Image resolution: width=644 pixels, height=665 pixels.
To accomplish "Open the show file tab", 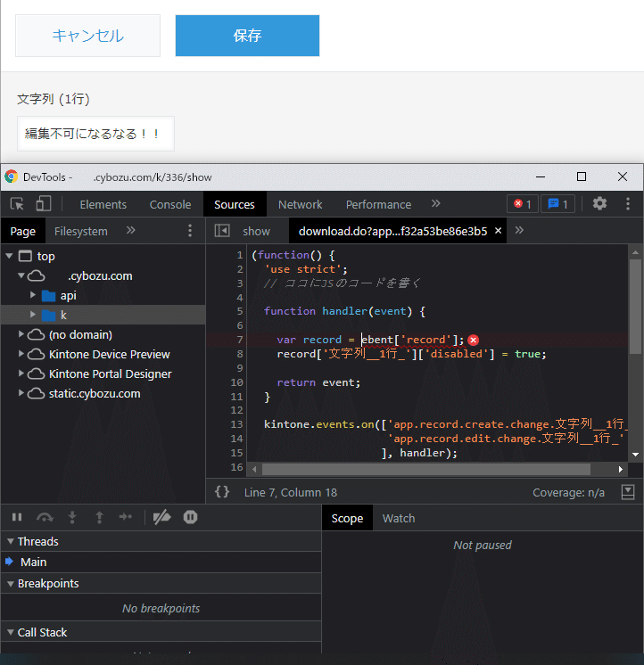I will click(256, 231).
